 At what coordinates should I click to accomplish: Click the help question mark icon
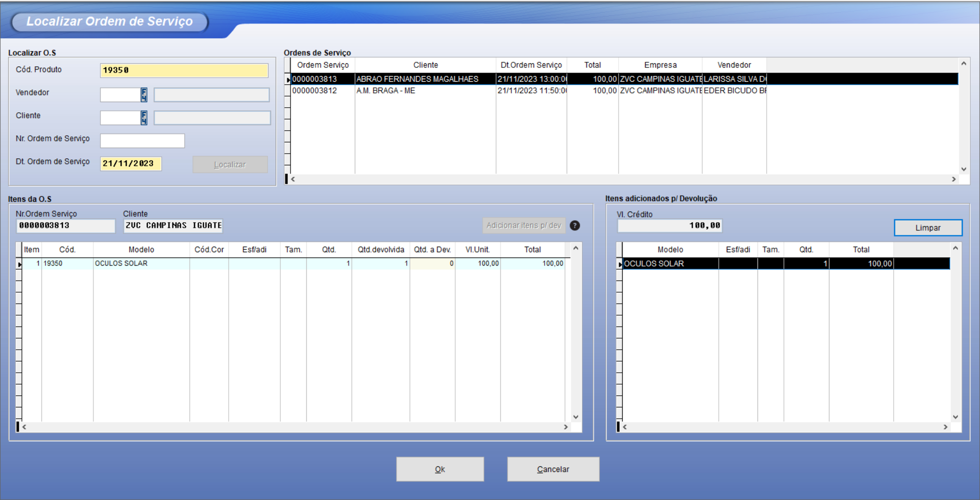(x=575, y=226)
